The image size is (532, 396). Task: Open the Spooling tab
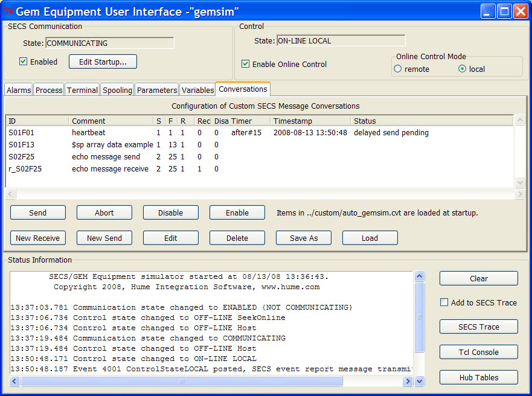click(x=117, y=89)
